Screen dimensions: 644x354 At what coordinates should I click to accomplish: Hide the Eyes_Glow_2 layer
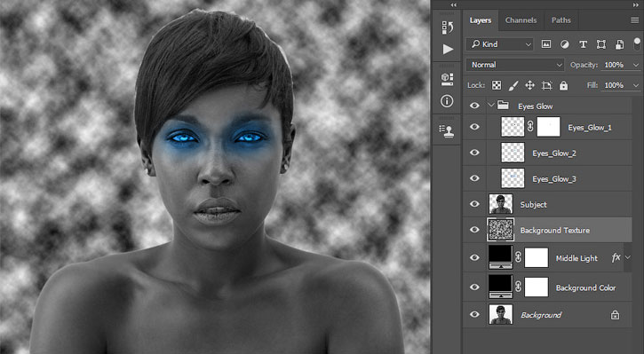click(x=474, y=153)
